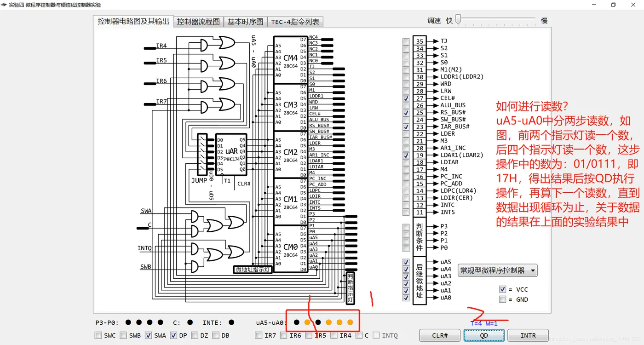Click the CM4 28C64 chip in diagram

point(291,60)
